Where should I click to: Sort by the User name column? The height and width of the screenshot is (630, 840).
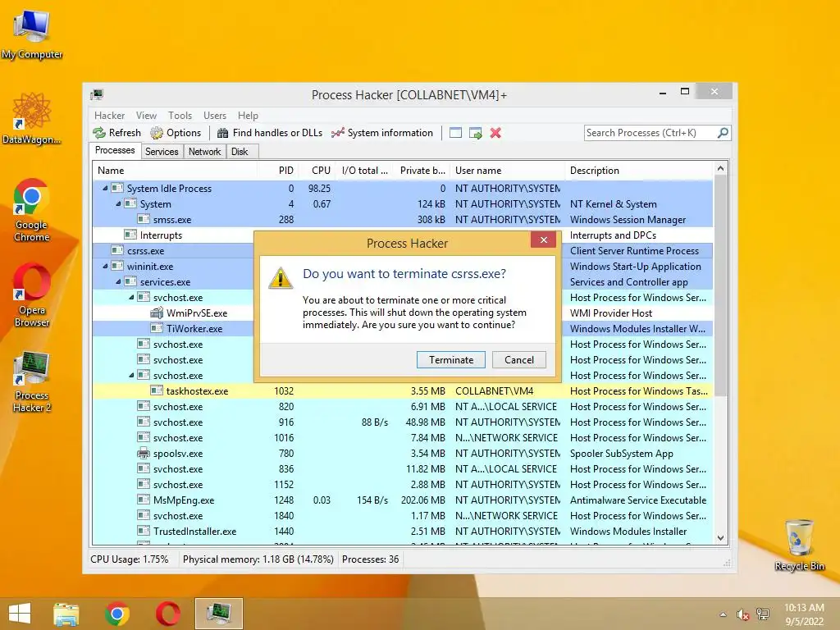point(507,171)
